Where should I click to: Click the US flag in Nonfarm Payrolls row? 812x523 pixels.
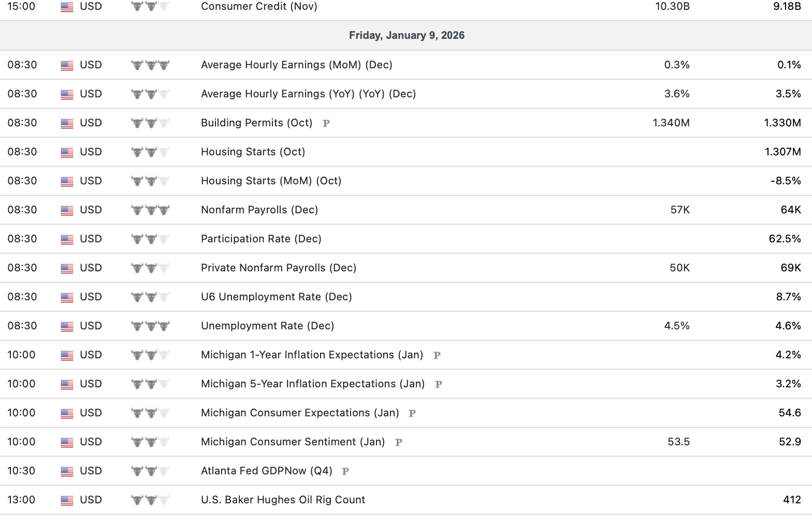pyautogui.click(x=67, y=210)
